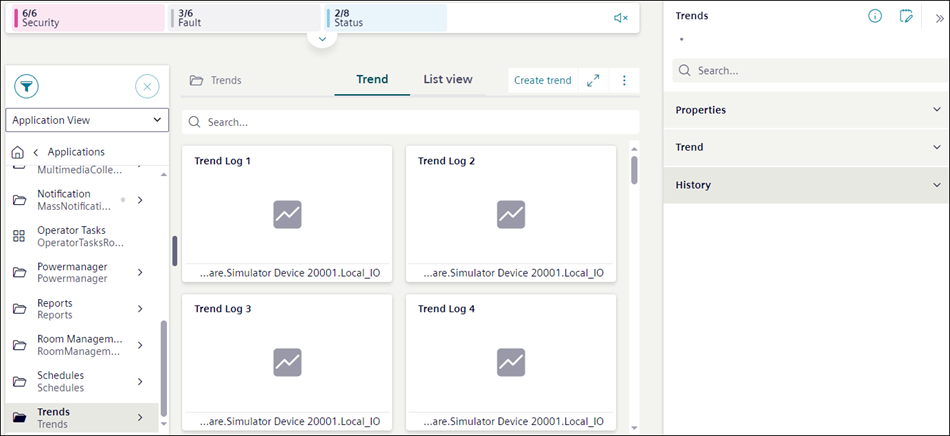Mute alarm sound via speaker icon

[x=621, y=18]
